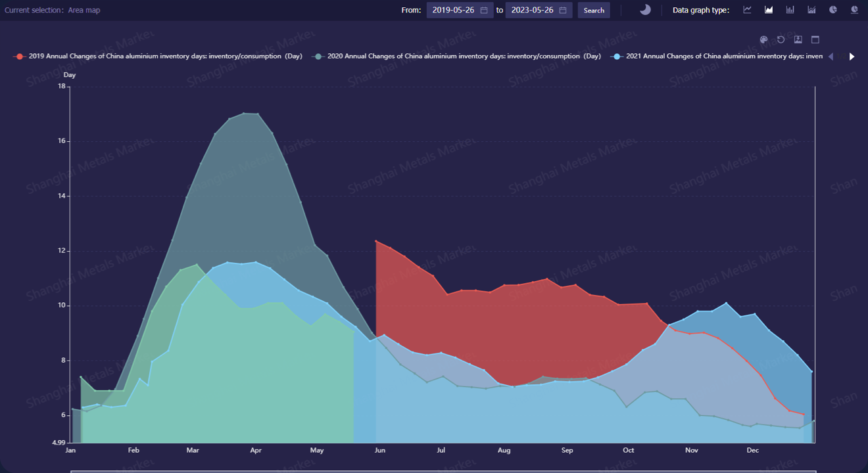Screen dimensions: 868x473
Task: Select the underlined pie chart type
Action: click(x=854, y=10)
